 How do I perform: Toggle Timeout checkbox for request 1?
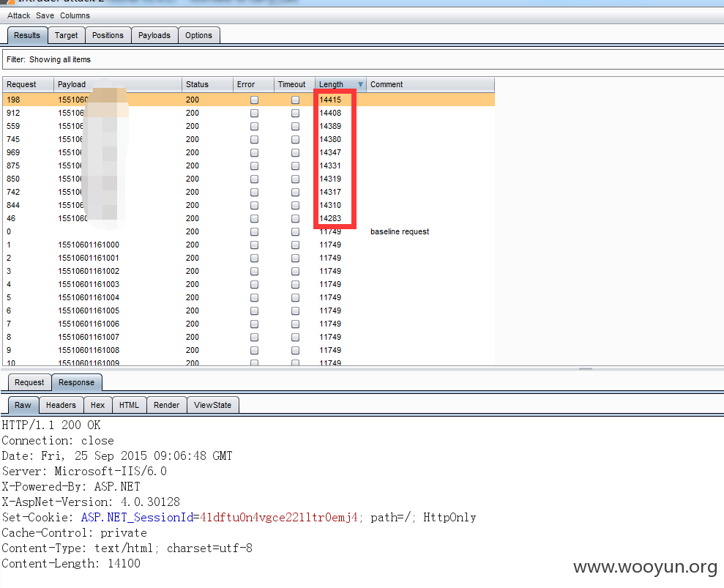click(295, 245)
